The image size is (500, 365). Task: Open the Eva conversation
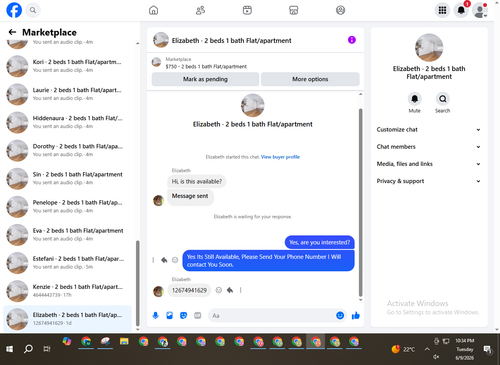click(68, 234)
